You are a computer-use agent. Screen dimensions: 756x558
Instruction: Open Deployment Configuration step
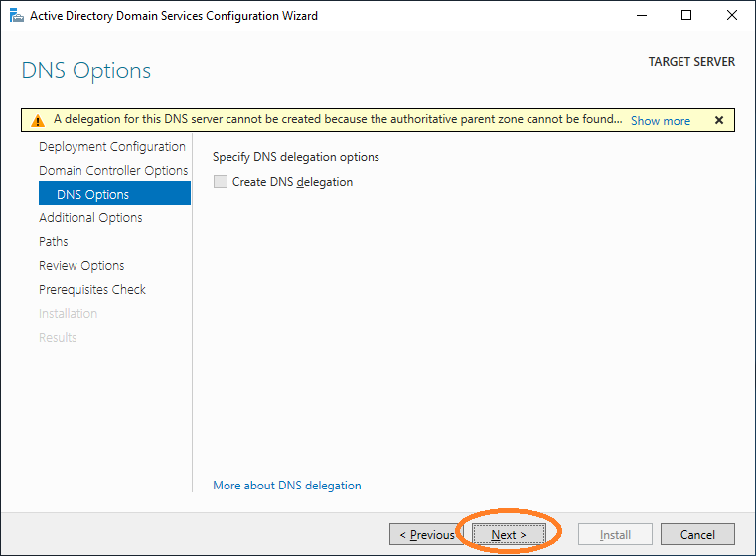(112, 147)
